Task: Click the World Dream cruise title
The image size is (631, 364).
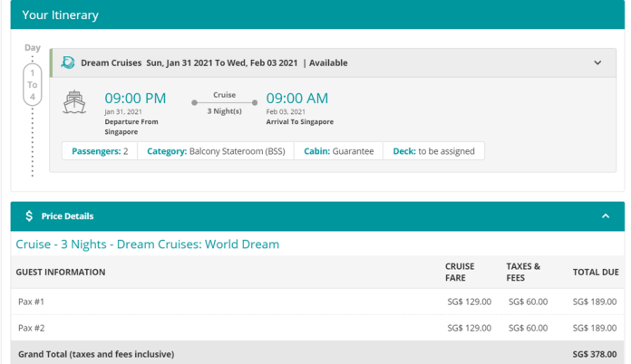Action: [x=147, y=244]
